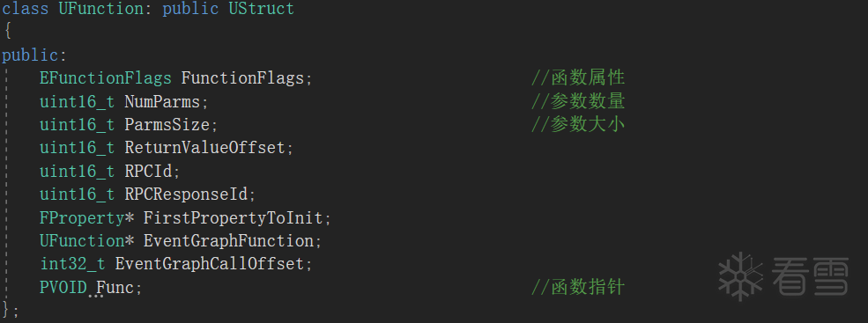Click the EFunctionFlags type name
868x323 pixels.
[x=105, y=78]
